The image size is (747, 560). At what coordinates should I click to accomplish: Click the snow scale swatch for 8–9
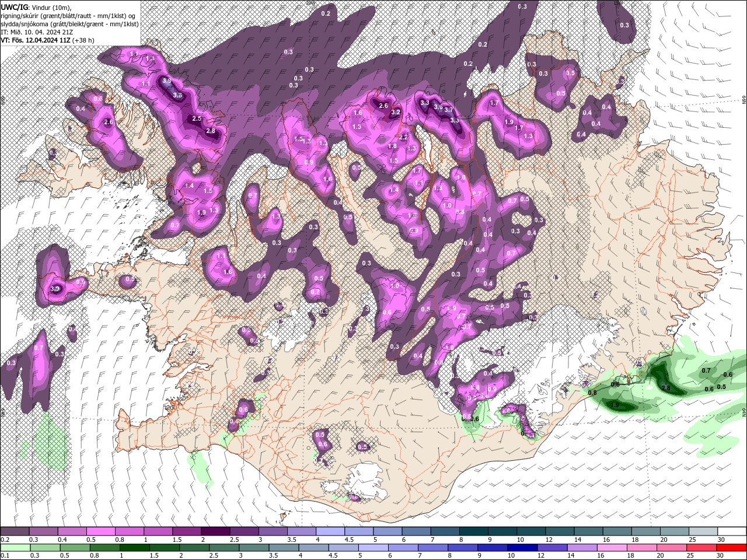coord(473,531)
